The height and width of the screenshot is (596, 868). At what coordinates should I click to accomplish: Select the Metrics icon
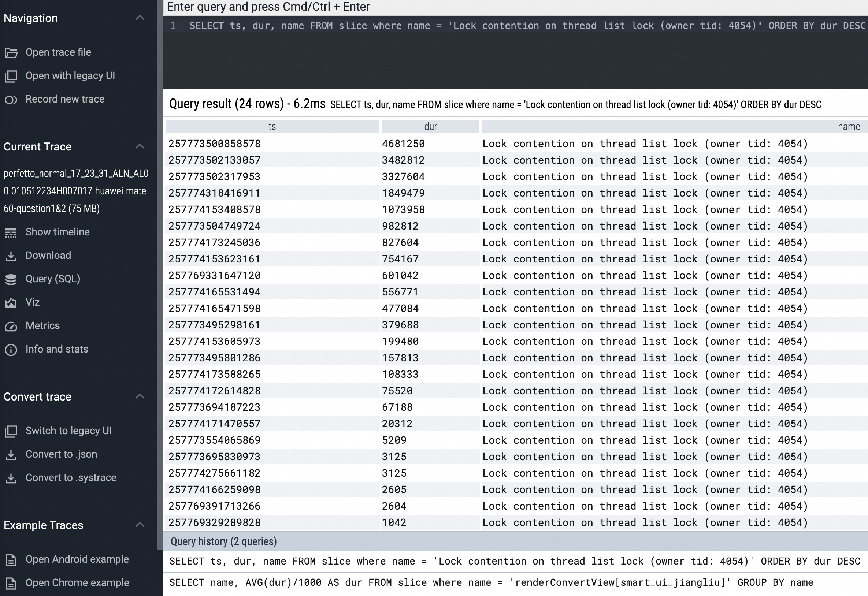(11, 326)
